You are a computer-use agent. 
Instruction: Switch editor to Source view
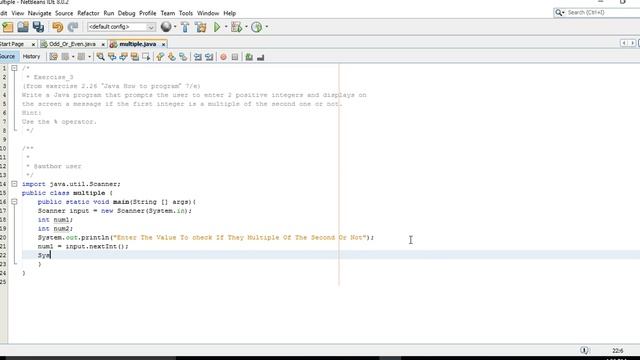(x=7, y=56)
